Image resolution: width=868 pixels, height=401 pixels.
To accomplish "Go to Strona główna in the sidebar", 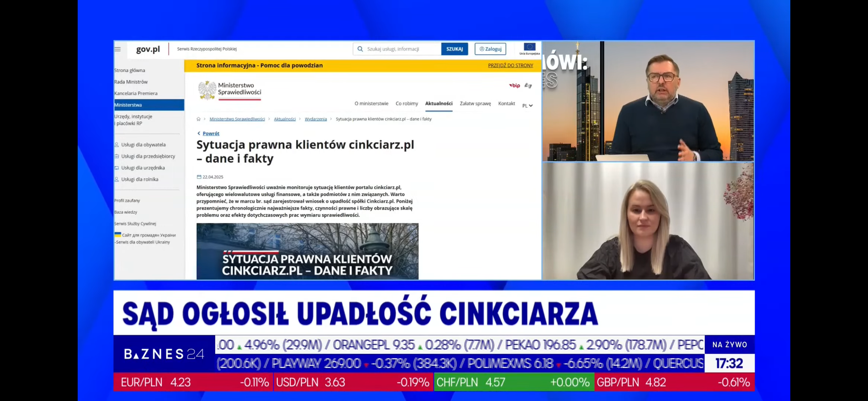I will click(x=130, y=70).
